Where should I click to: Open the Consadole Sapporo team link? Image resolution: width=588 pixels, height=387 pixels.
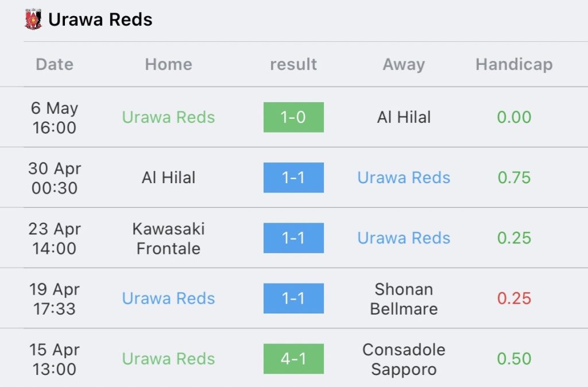coord(404,359)
